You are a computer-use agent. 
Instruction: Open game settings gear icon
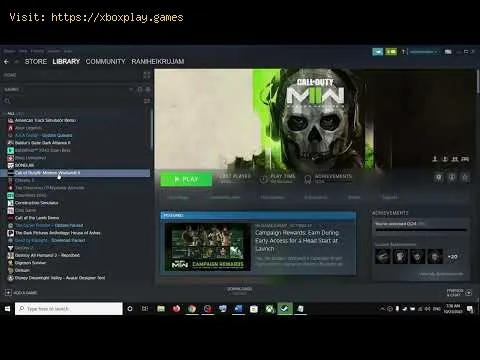[x=439, y=177]
